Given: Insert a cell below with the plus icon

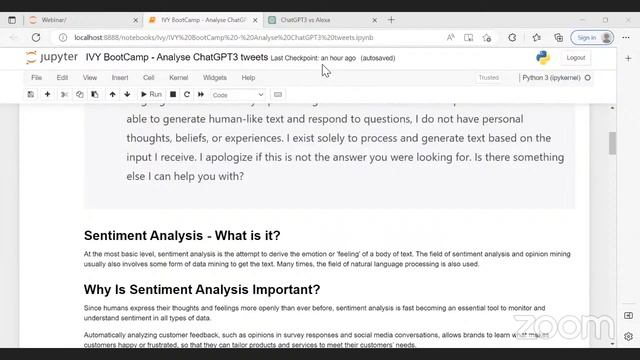Looking at the screenshot, I should coord(47,94).
